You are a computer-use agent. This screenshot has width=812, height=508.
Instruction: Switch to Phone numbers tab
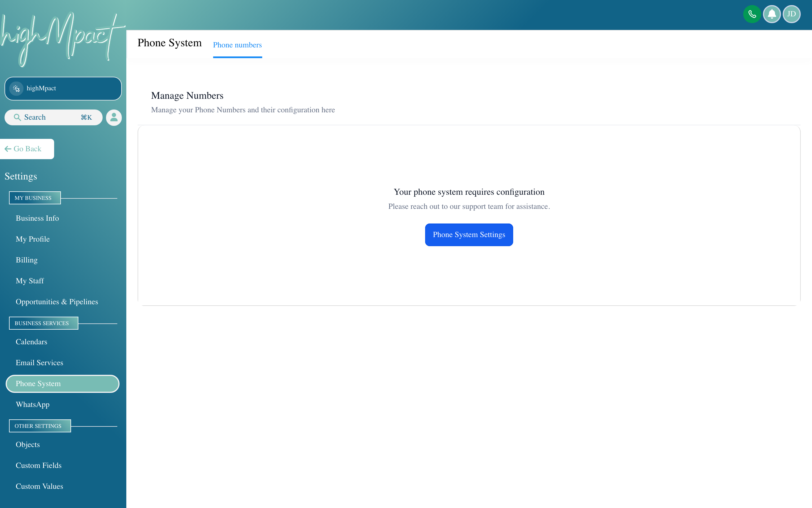(237, 45)
